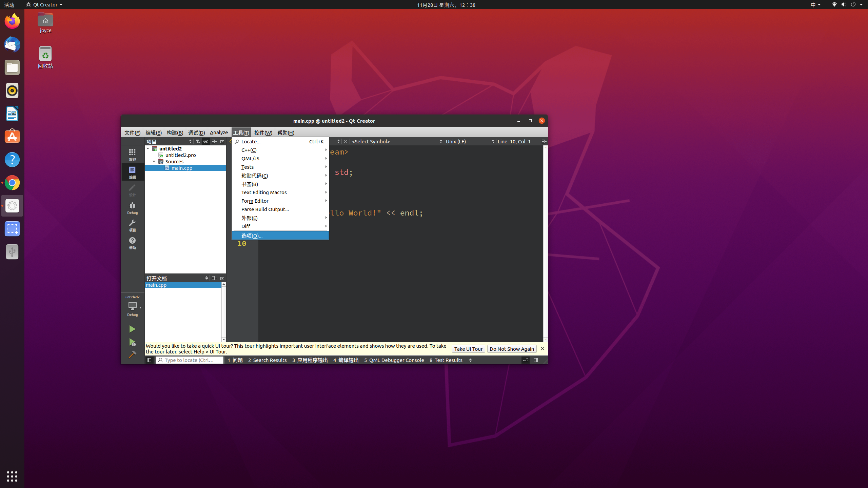The width and height of the screenshot is (868, 488).
Task: Toggle the left sidebar visibility
Action: (x=149, y=360)
